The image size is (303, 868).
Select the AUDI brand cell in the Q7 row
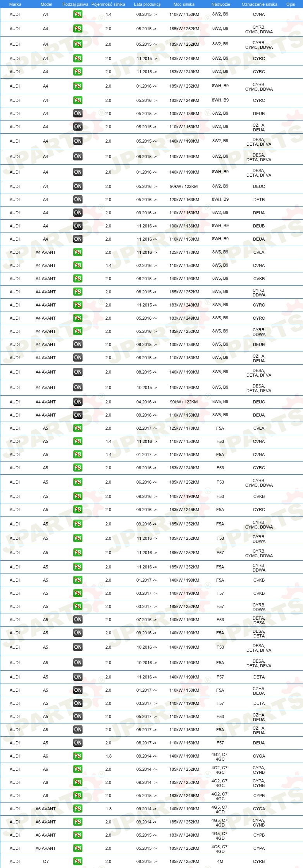(x=15, y=861)
